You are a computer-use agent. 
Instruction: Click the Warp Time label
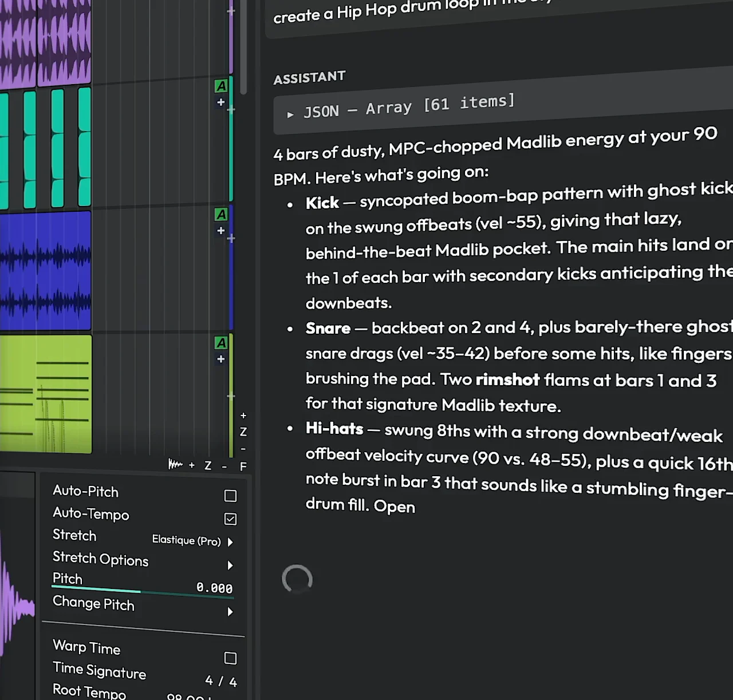86,647
